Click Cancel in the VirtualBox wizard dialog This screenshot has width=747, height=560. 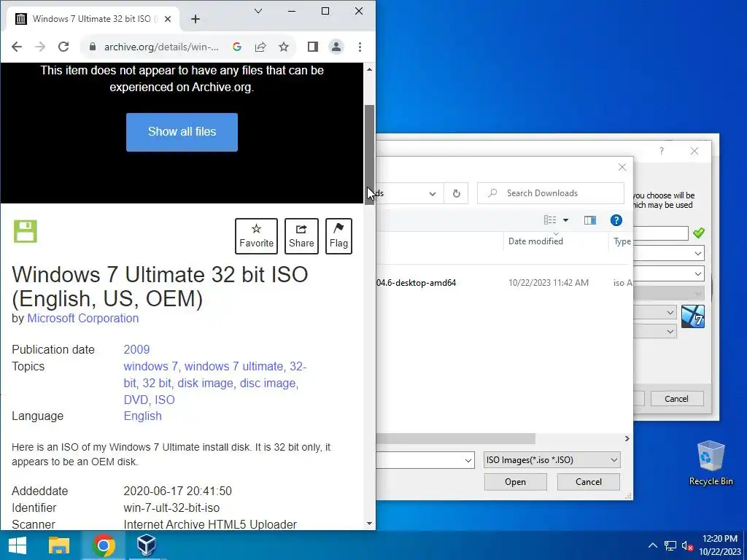[676, 399]
